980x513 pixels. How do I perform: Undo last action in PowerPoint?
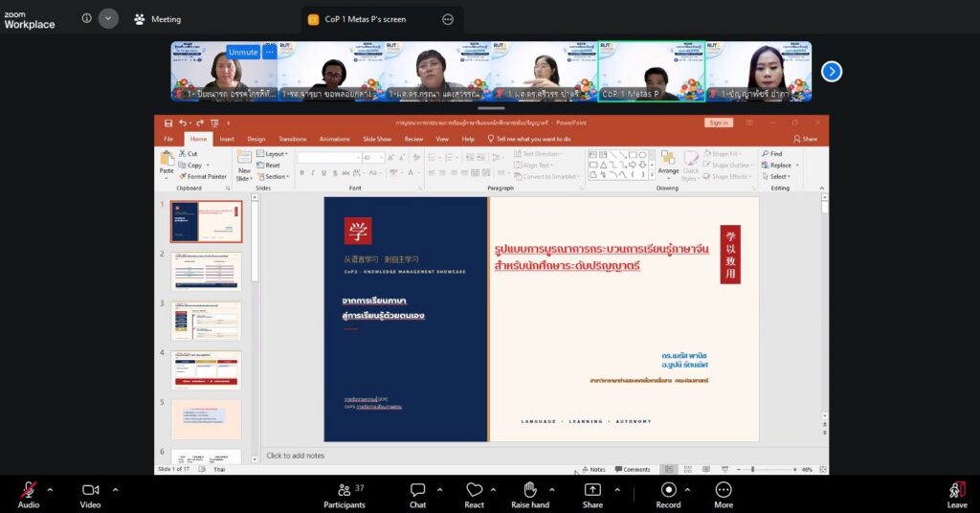(183, 123)
